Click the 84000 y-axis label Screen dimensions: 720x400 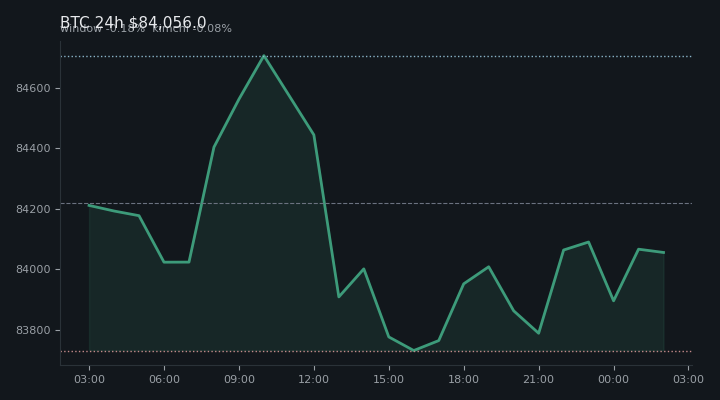(x=33, y=270)
